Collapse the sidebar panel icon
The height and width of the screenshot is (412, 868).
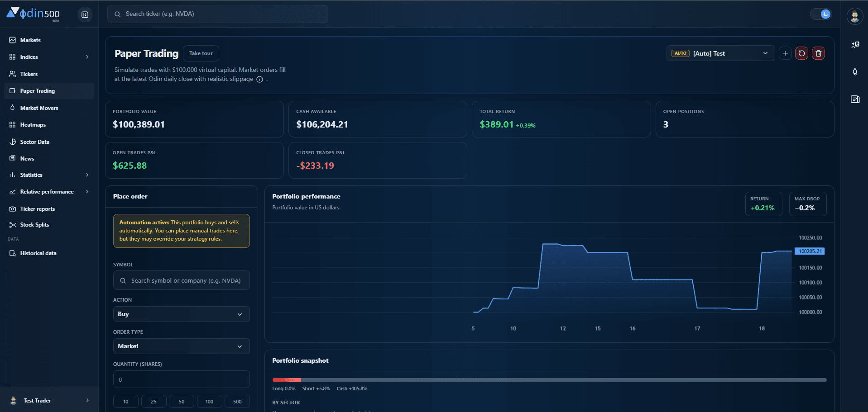tap(85, 14)
